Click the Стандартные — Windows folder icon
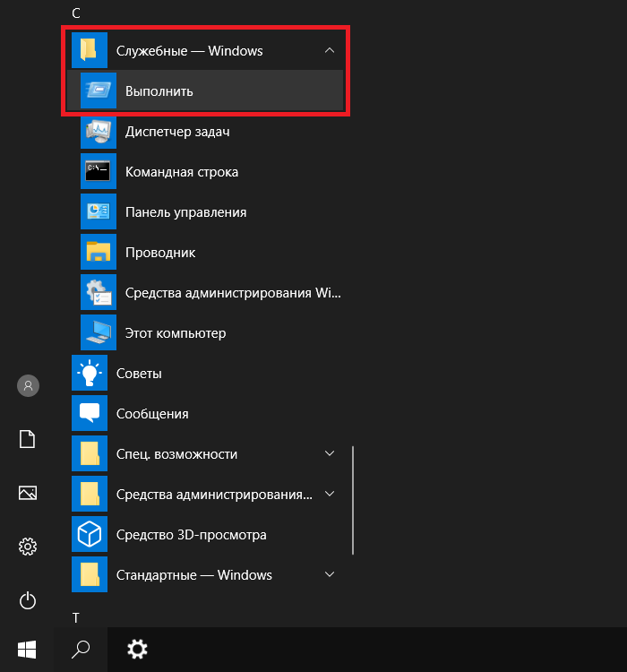627x672 pixels. click(90, 574)
